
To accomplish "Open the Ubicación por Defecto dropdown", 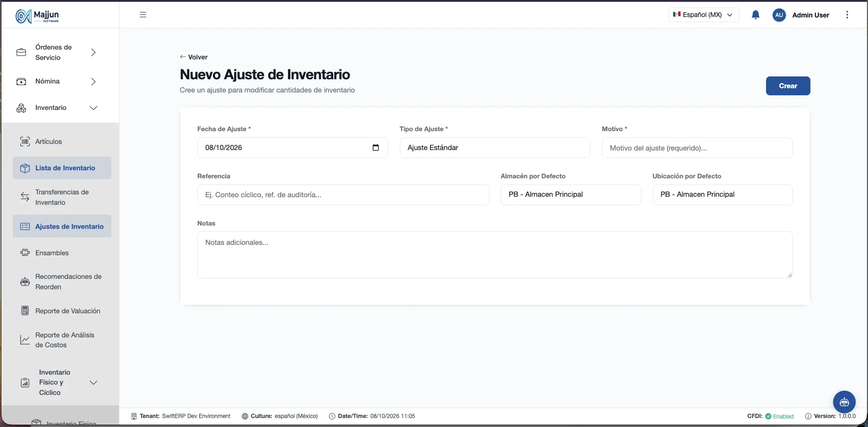I will coord(723,194).
